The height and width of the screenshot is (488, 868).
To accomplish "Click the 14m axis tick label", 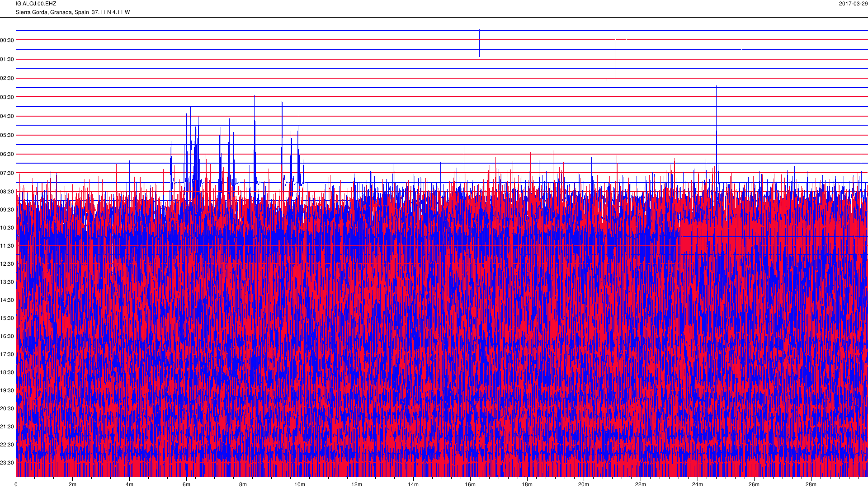I will click(x=413, y=484).
